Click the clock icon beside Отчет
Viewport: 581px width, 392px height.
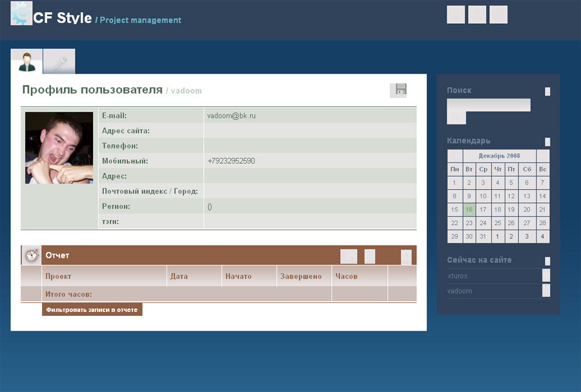[32, 255]
